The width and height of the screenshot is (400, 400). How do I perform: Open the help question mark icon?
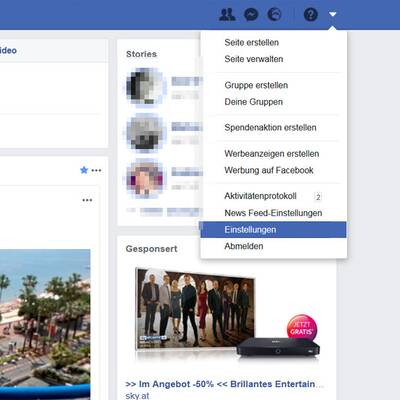(311, 15)
